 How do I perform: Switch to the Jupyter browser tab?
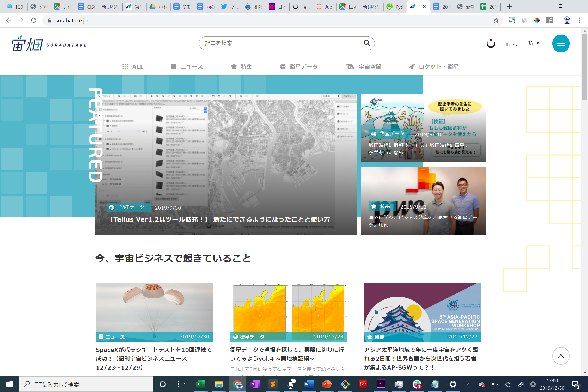point(324,7)
